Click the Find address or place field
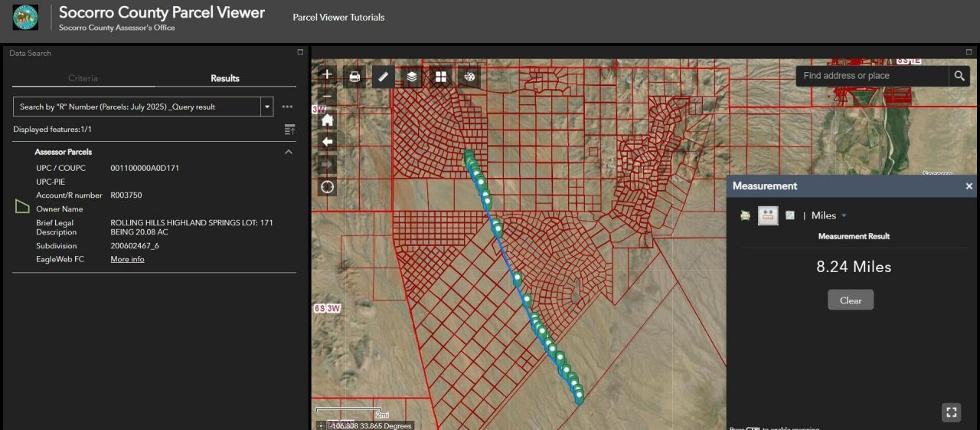The width and height of the screenshot is (980, 430). [x=871, y=76]
